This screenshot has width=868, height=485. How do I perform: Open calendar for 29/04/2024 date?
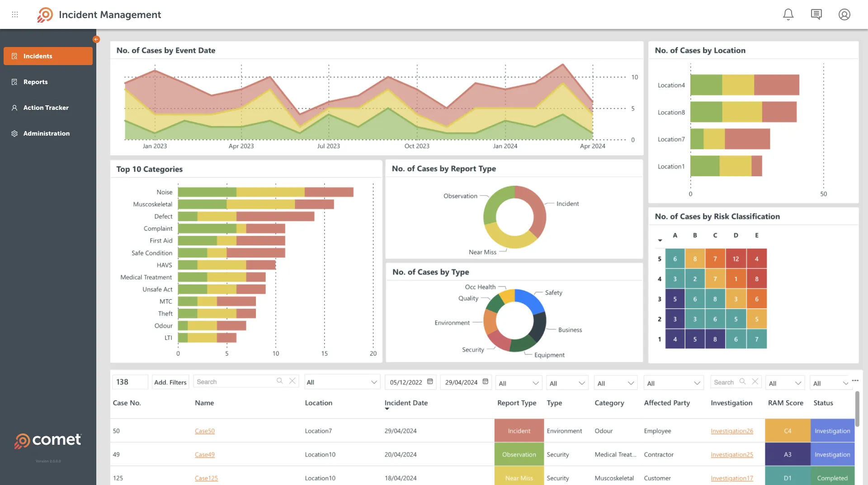coord(485,381)
